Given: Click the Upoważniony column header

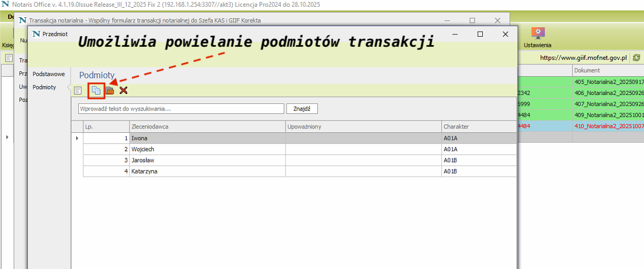Looking at the screenshot, I should (363, 127).
